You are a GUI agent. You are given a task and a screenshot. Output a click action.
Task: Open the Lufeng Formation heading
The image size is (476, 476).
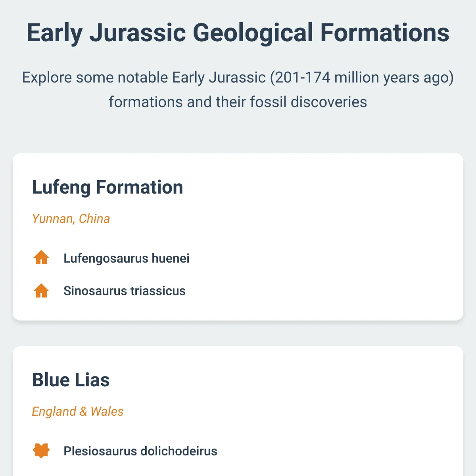pyautogui.click(x=107, y=187)
